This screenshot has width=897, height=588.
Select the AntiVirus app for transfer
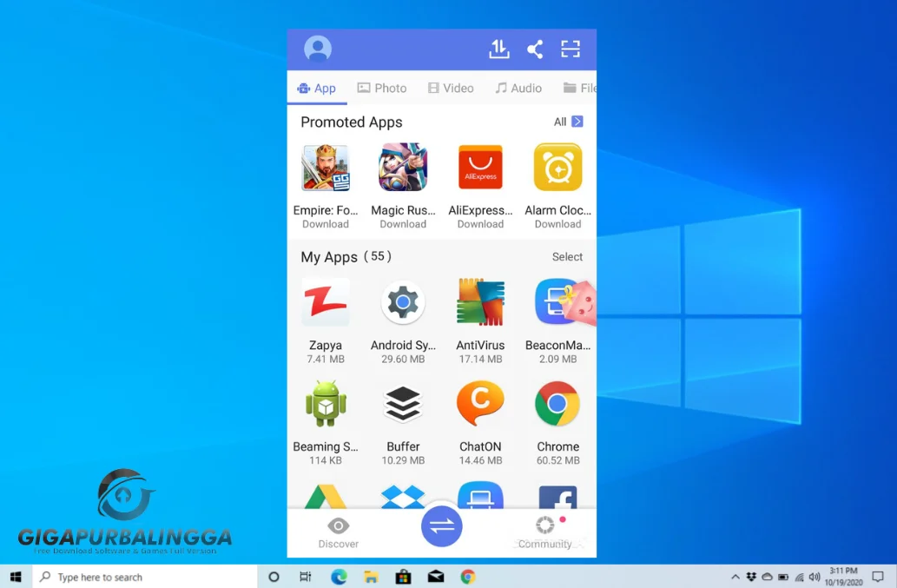[x=480, y=301]
